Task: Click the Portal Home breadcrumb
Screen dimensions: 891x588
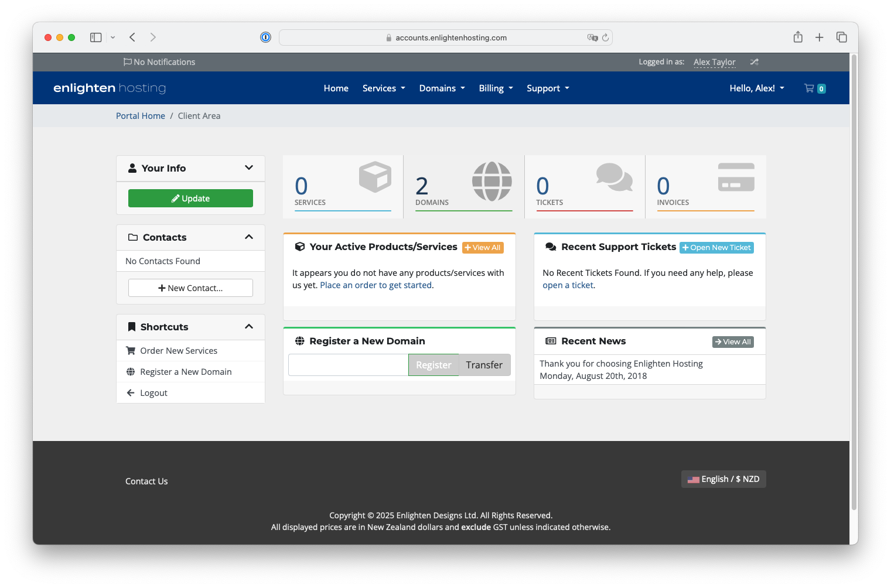Action: pyautogui.click(x=141, y=116)
